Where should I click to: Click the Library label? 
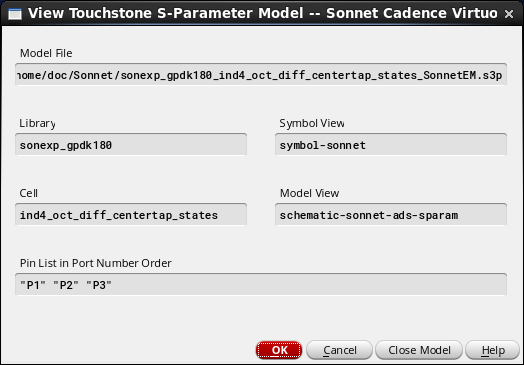click(x=37, y=123)
